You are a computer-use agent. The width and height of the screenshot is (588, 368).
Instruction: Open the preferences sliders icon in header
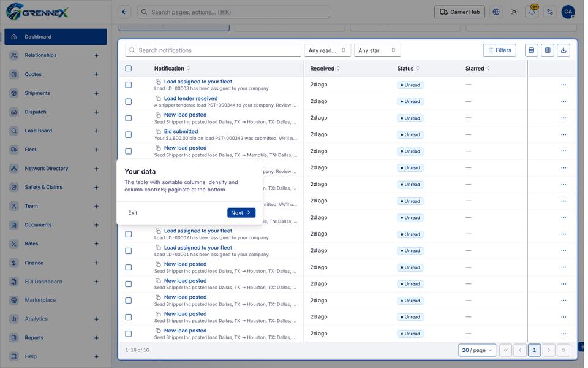click(550, 12)
